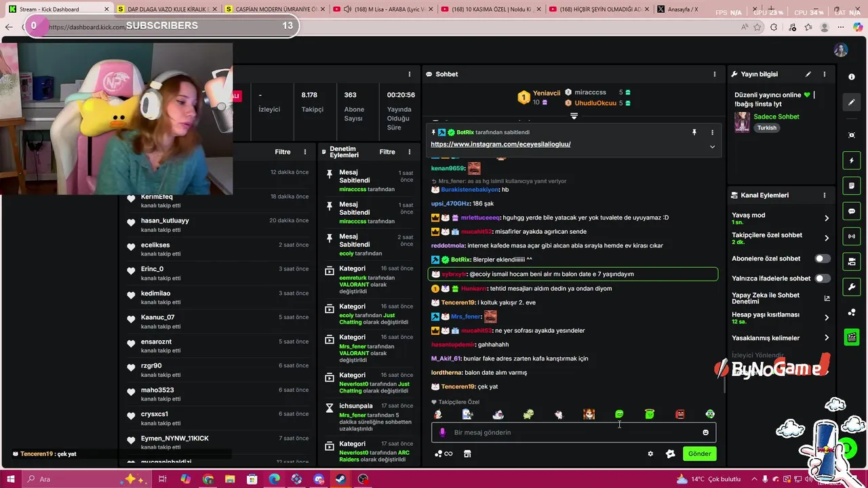Click Sadece Sohbet category link
868x488 pixels.
point(776,117)
